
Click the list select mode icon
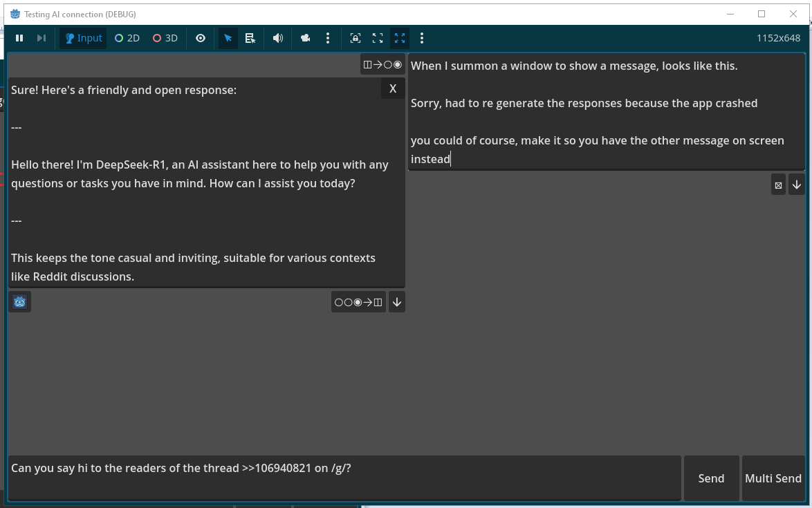pos(250,38)
